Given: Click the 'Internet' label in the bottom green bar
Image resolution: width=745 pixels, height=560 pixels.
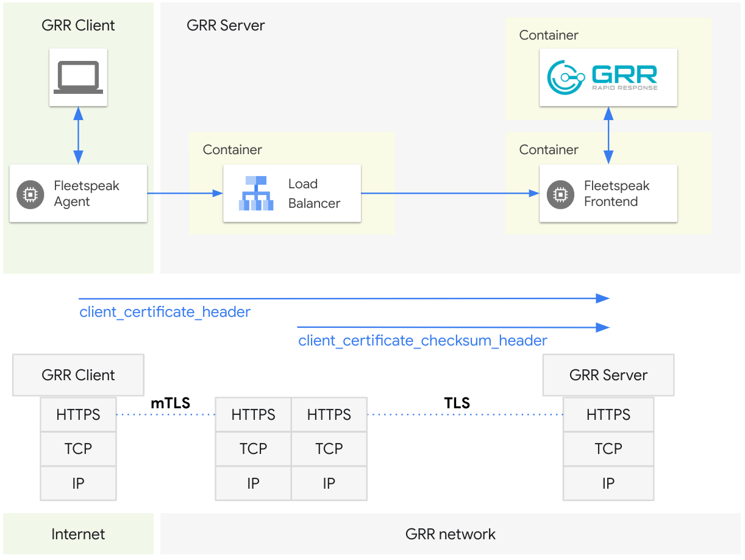Looking at the screenshot, I should click(x=78, y=534).
